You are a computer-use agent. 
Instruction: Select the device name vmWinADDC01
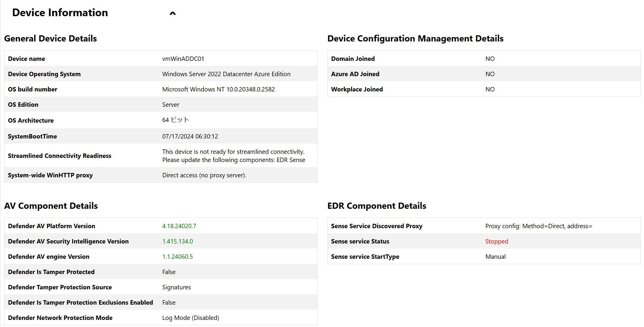point(183,59)
